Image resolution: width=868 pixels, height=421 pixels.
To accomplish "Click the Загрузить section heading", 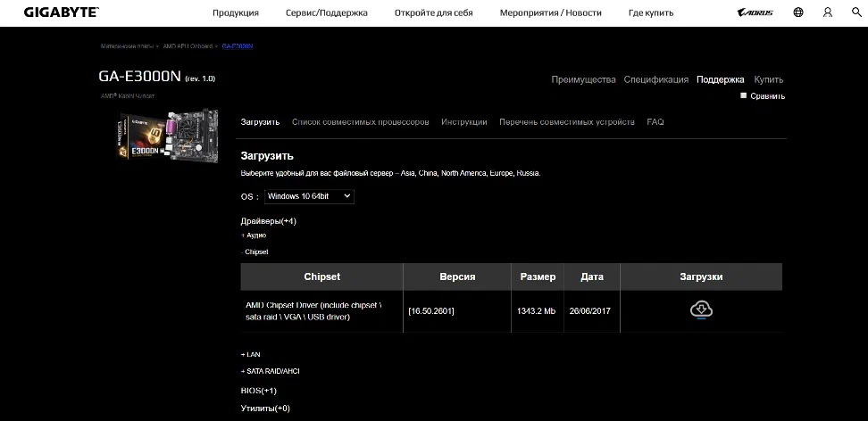I will point(267,156).
